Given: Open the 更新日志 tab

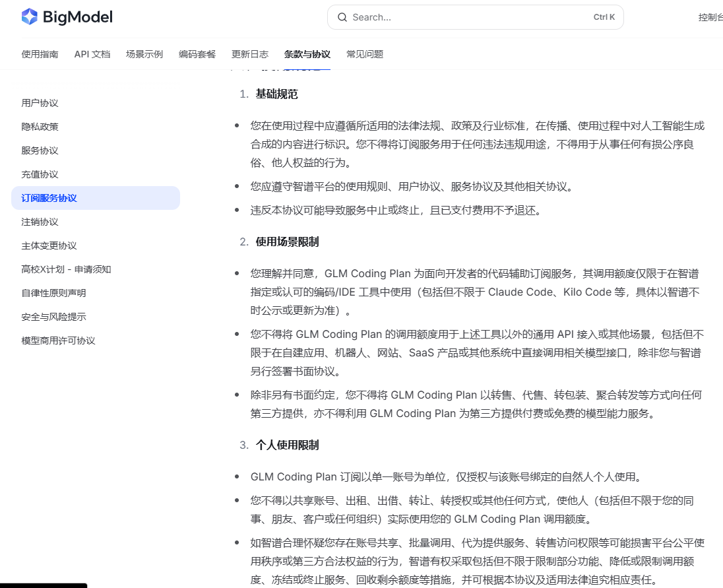Looking at the screenshot, I should tap(249, 54).
